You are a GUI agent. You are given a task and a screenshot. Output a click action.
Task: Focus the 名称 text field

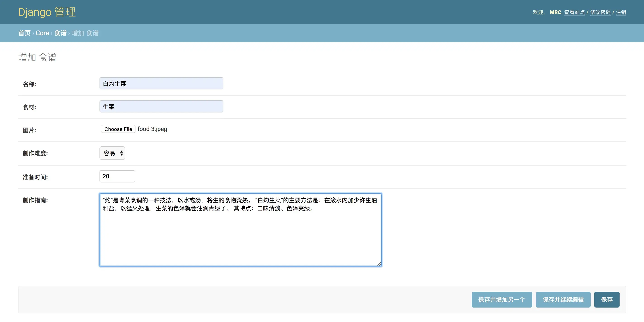coord(161,83)
